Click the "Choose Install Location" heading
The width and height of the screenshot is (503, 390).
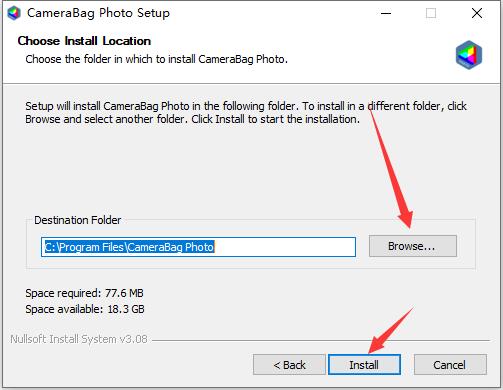click(x=84, y=41)
